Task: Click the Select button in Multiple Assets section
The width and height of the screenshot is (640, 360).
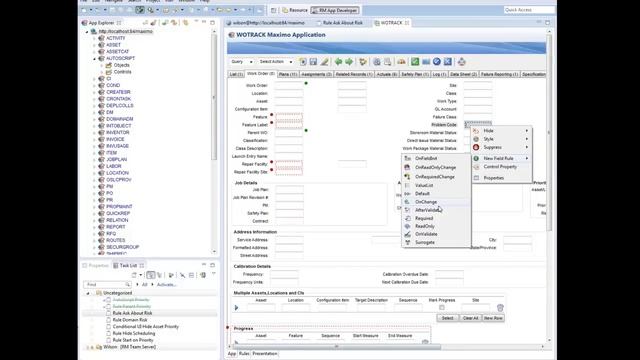Action: [447, 318]
